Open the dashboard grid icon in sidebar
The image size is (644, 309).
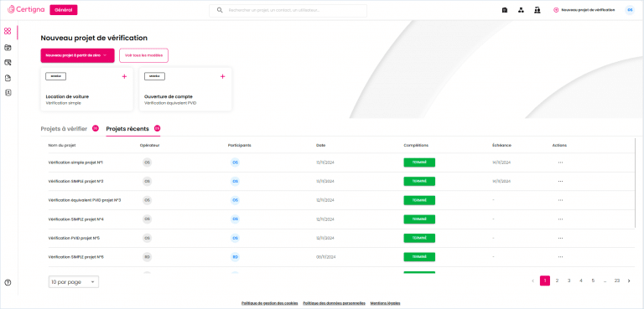(x=8, y=31)
